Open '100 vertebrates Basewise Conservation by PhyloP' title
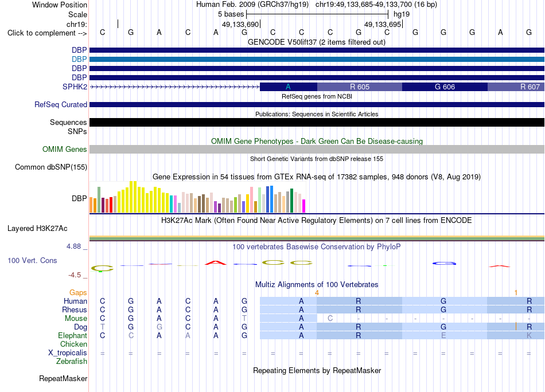 point(317,247)
